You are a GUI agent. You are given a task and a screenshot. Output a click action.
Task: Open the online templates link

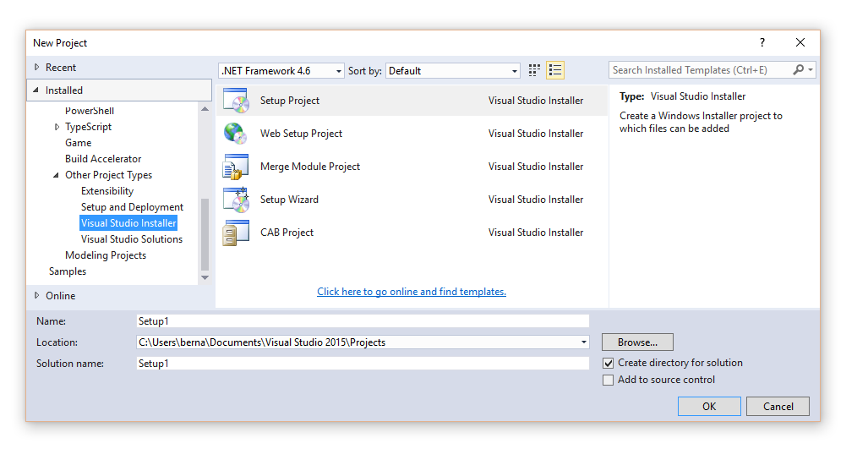click(x=411, y=292)
